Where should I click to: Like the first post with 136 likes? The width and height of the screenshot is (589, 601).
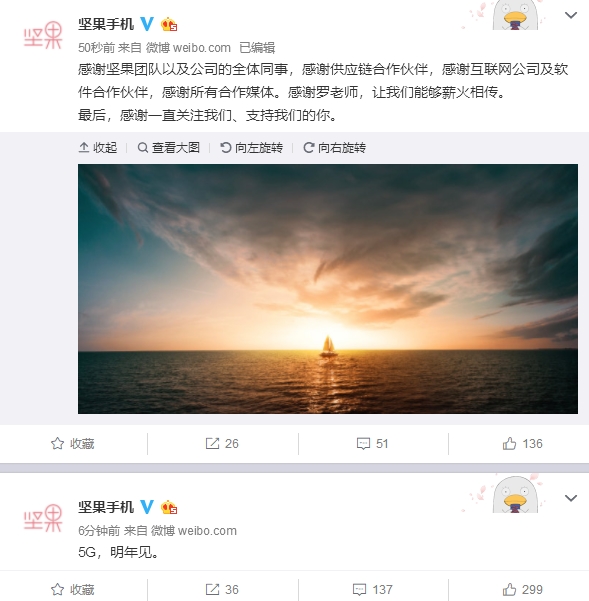click(x=523, y=443)
